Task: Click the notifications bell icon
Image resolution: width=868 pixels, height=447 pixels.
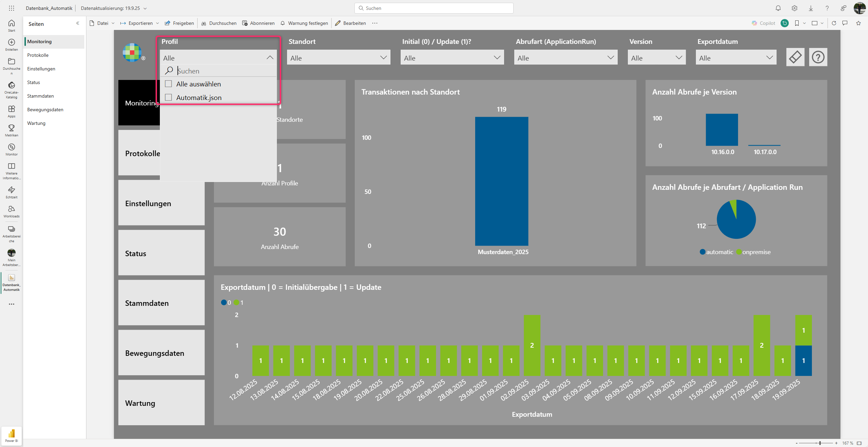Action: point(778,8)
